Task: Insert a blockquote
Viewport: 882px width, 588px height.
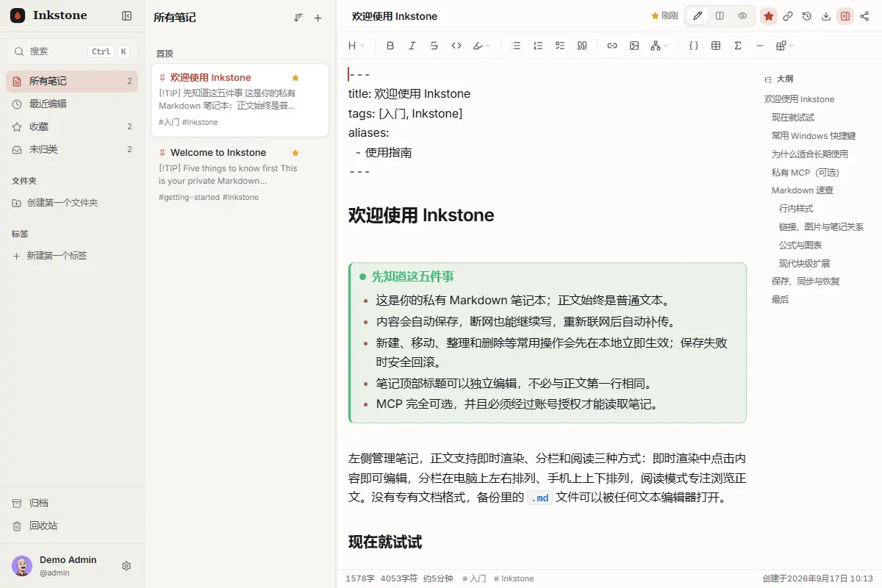Action: coord(582,46)
